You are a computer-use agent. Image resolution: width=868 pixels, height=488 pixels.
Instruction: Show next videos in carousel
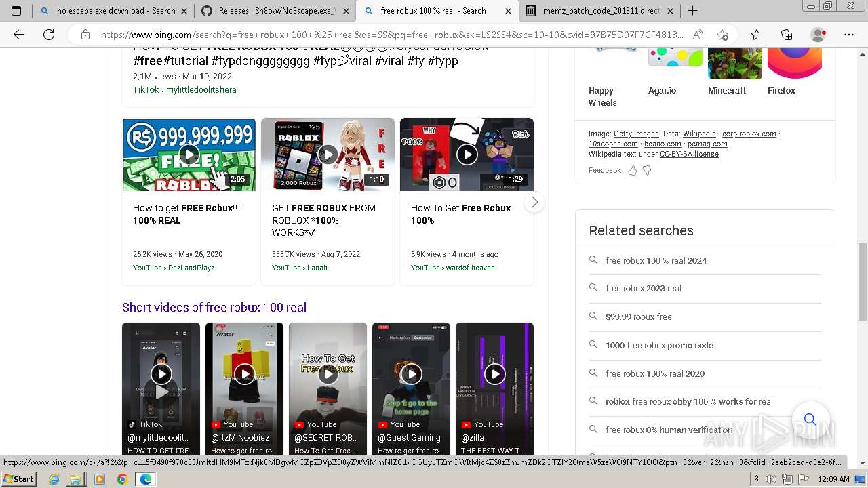tap(535, 202)
